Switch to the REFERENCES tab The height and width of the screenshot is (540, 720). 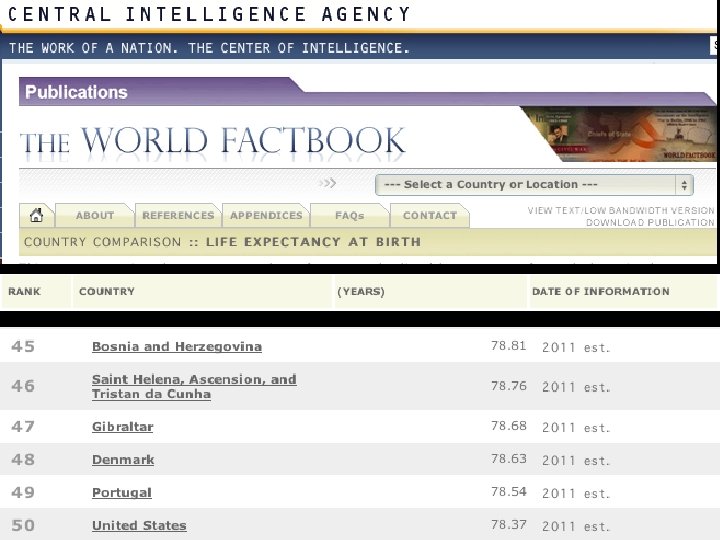pos(178,215)
